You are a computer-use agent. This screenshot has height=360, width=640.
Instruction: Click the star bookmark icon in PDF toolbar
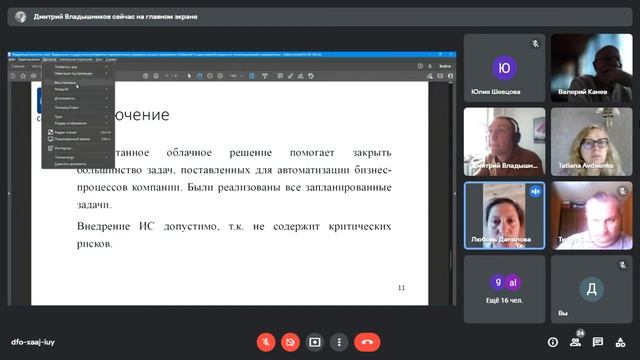click(x=23, y=76)
